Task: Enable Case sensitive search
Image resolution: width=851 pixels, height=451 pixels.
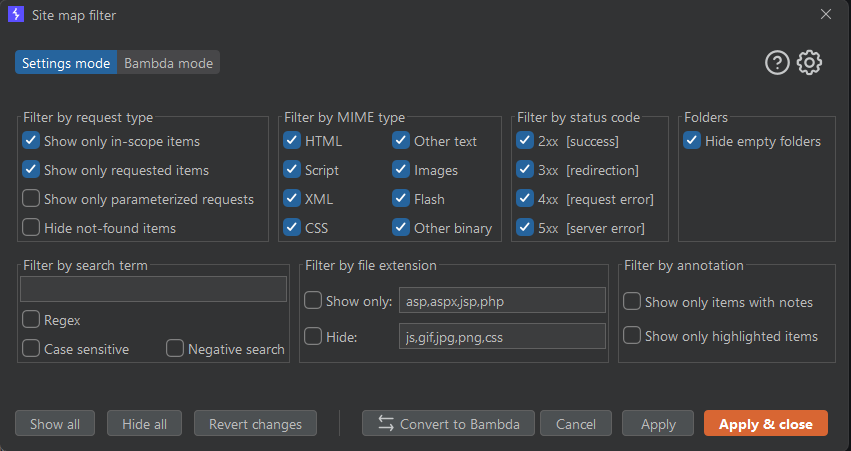Action: click(31, 348)
